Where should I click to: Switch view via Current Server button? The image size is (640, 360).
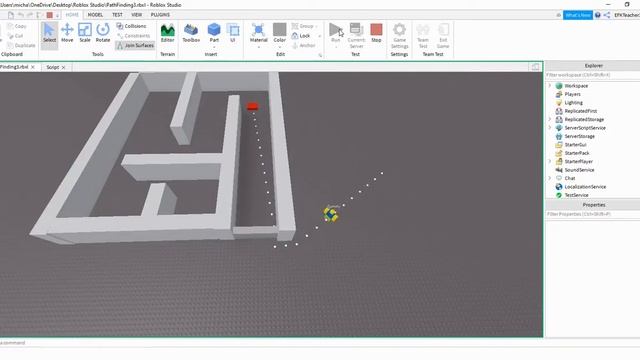click(x=356, y=35)
